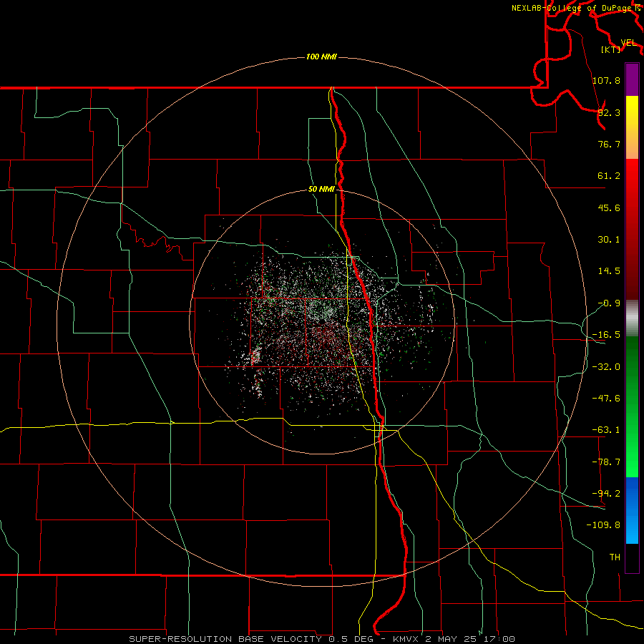Click the 107.8 legend value
The image size is (644, 644).
pyautogui.click(x=606, y=80)
